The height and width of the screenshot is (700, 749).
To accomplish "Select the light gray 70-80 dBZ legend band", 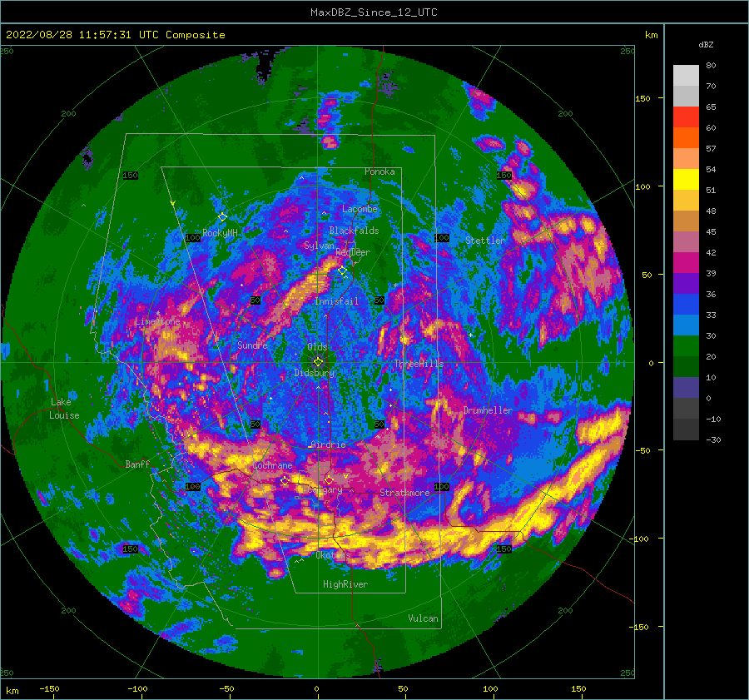I will (686, 76).
